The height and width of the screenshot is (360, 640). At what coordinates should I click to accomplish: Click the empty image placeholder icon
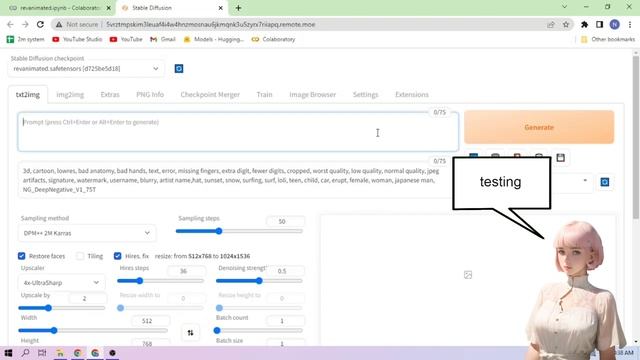click(468, 275)
